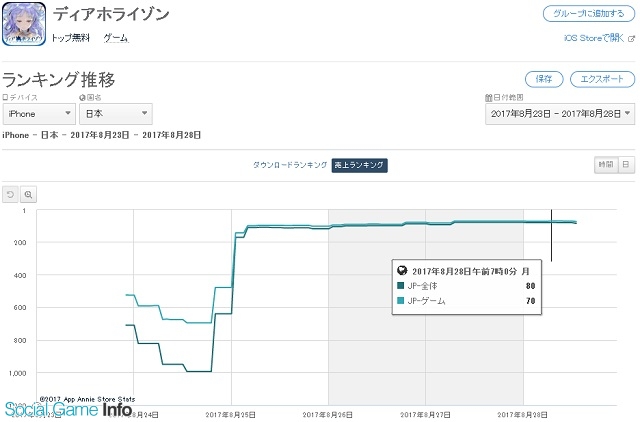The height and width of the screenshot is (422, 640).
Task: Expand the iPhone device dropdown
Action: click(38, 115)
